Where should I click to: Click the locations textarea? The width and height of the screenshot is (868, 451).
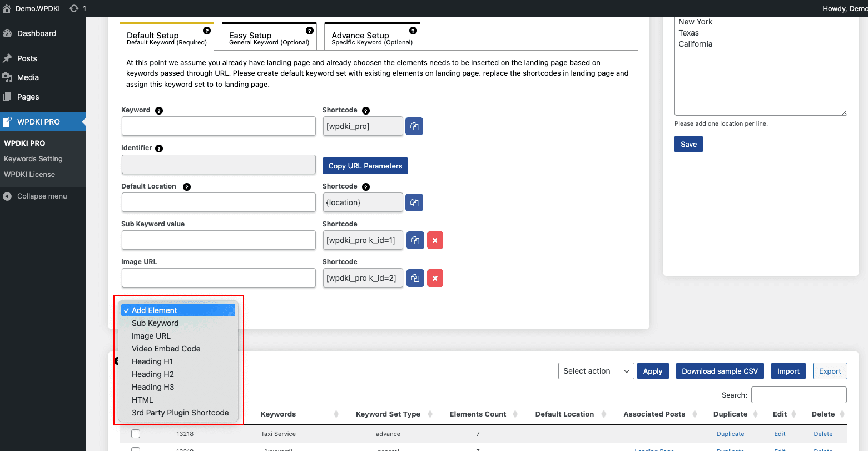[761, 66]
